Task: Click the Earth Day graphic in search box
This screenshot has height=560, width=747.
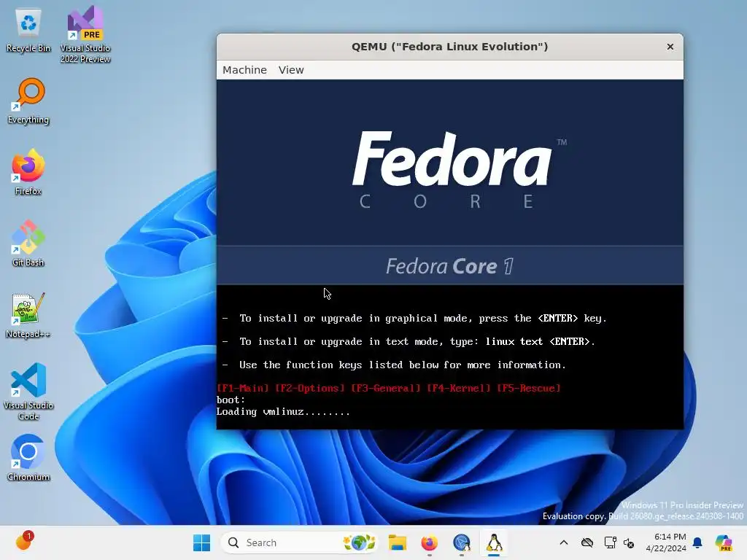Action: click(360, 542)
